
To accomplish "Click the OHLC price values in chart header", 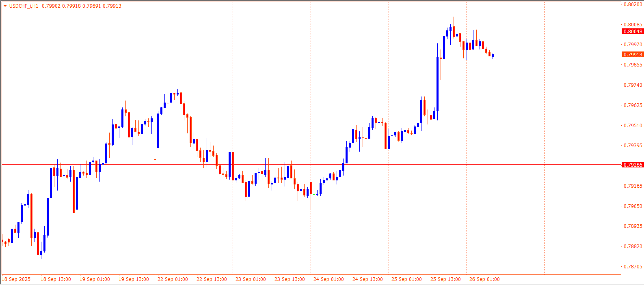I will click(81, 6).
